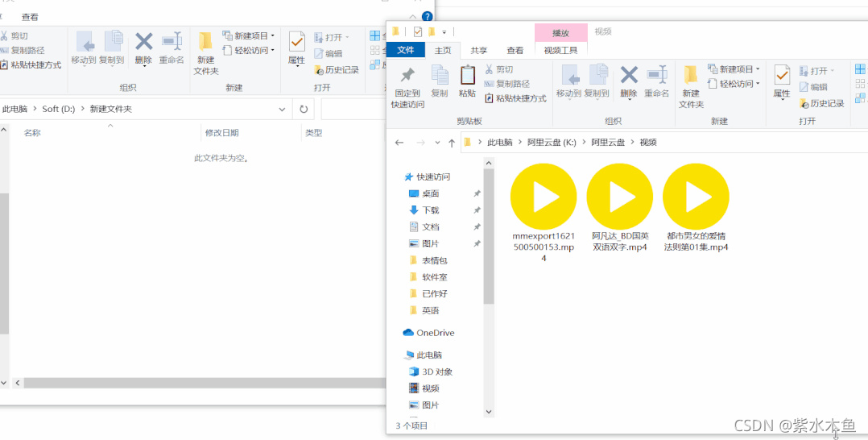Select the View (查看) tab in back window
868x440 pixels.
30,17
